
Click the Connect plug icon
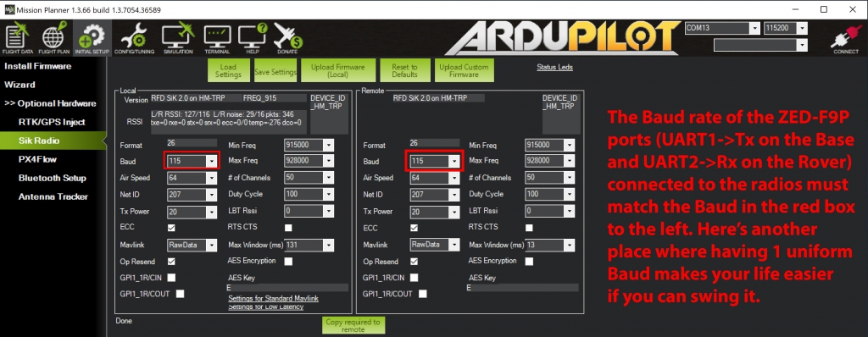[846, 39]
